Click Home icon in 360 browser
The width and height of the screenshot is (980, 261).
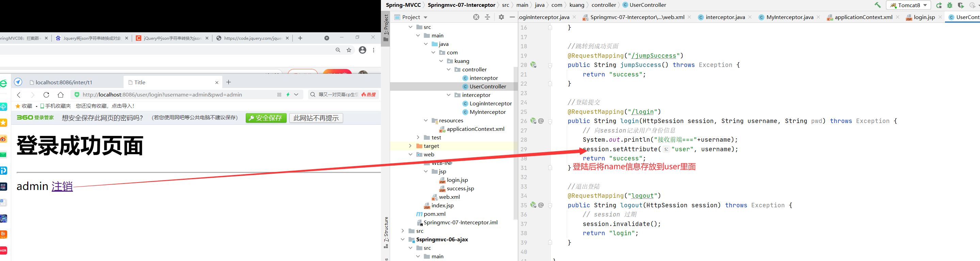(61, 94)
